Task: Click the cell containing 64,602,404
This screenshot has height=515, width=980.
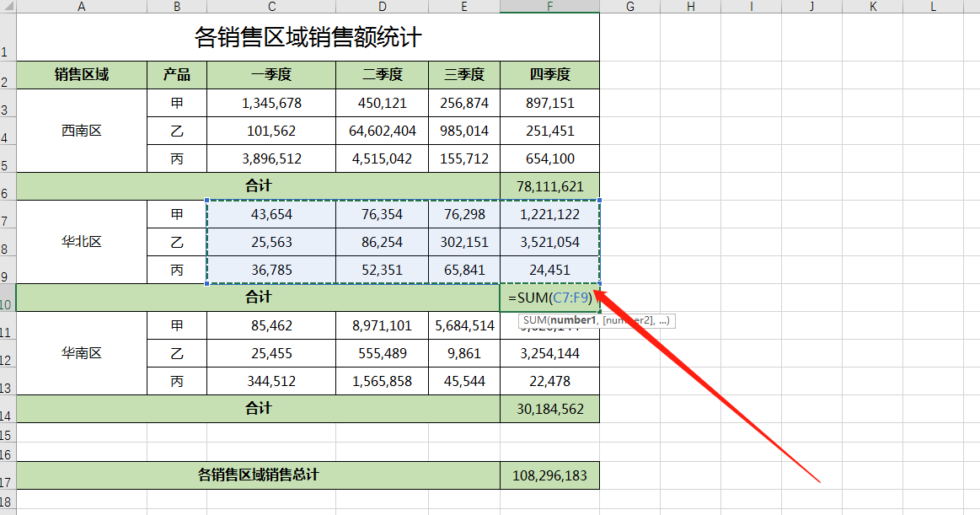Action: point(382,131)
